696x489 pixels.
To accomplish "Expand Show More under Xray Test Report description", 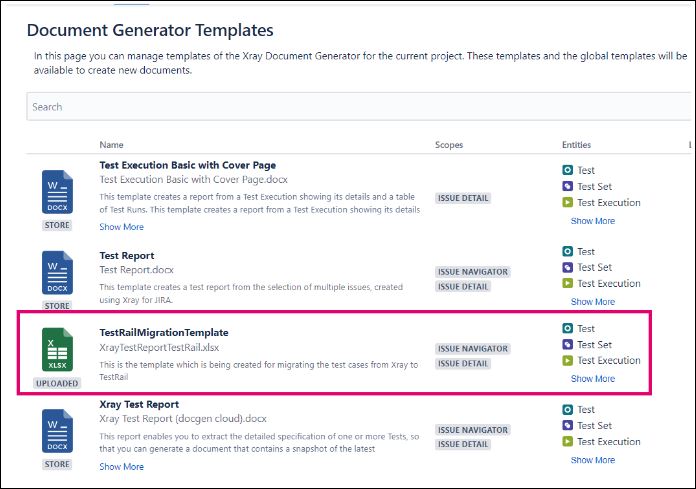I will pos(121,467).
